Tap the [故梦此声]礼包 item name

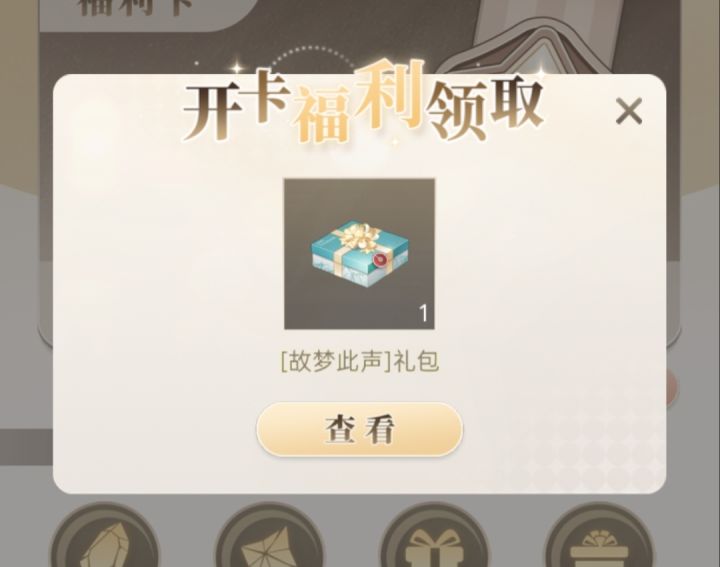pyautogui.click(x=360, y=361)
